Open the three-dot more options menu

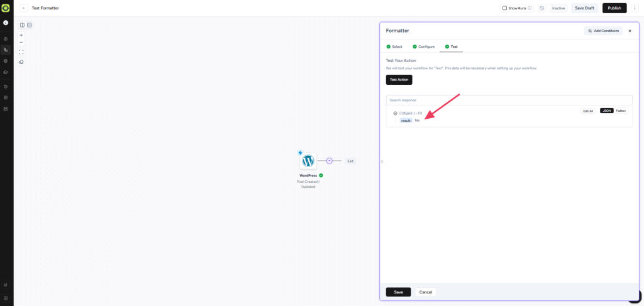(x=635, y=8)
